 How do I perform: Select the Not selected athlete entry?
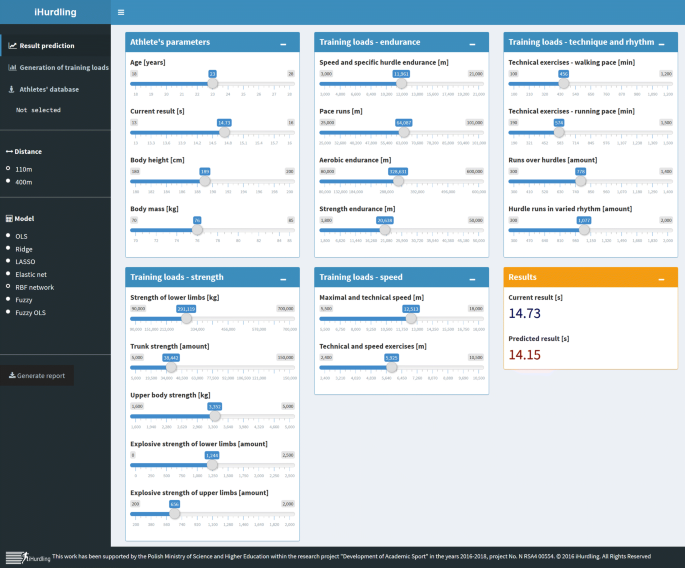[38, 110]
